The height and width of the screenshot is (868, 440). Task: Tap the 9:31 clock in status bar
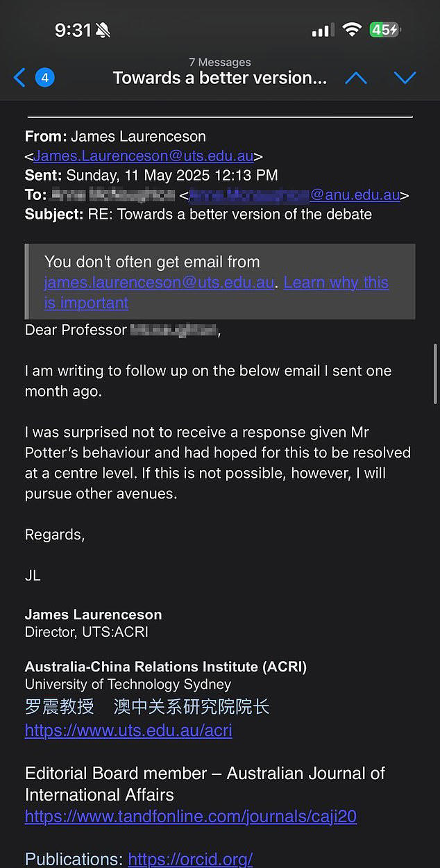tap(73, 30)
